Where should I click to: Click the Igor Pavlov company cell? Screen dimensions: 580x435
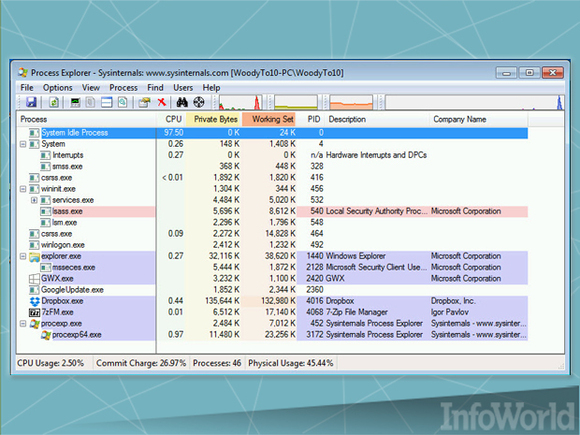click(450, 313)
